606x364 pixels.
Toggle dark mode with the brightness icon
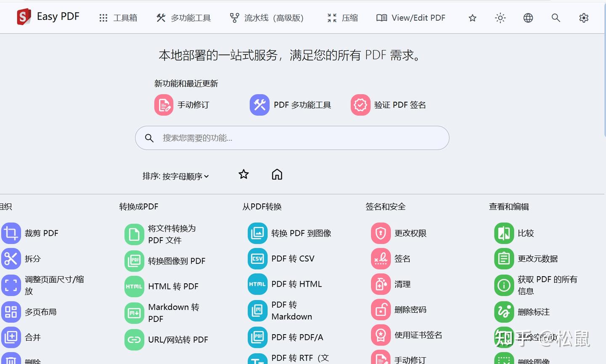tap(500, 18)
